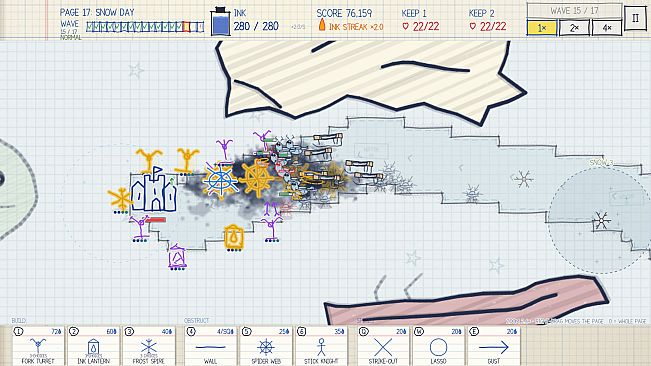Activate the Strike-Out spell card
The height and width of the screenshot is (366, 651).
[383, 346]
